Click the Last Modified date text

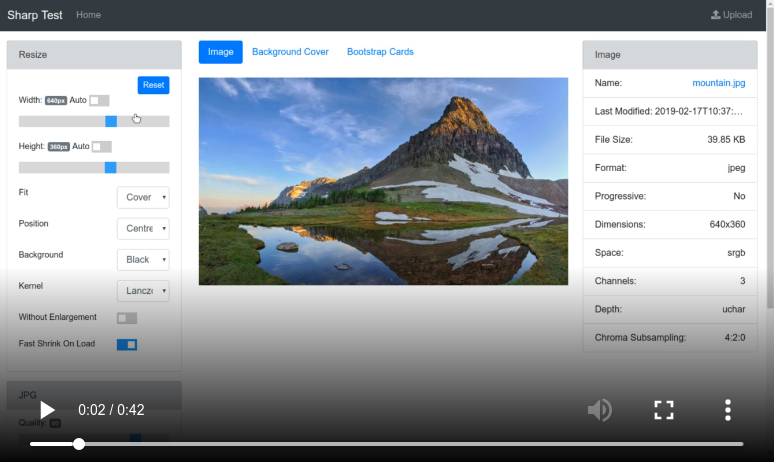(x=668, y=112)
